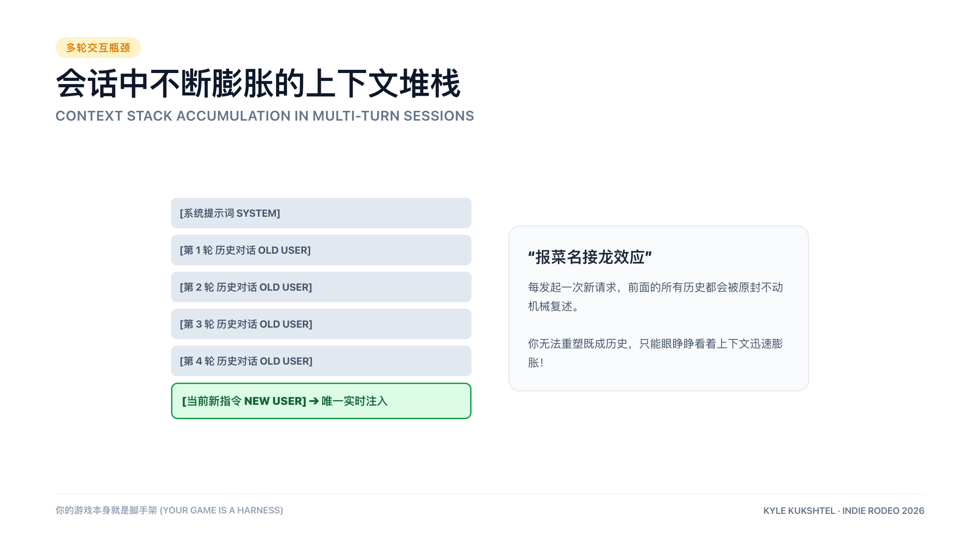Click the 多轮交互瓶颈 orange tag
The height and width of the screenshot is (549, 980).
coord(98,48)
